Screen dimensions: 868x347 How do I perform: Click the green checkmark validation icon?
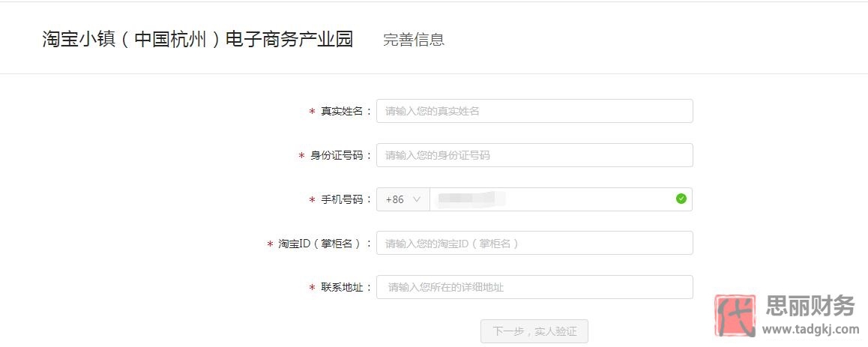(681, 199)
